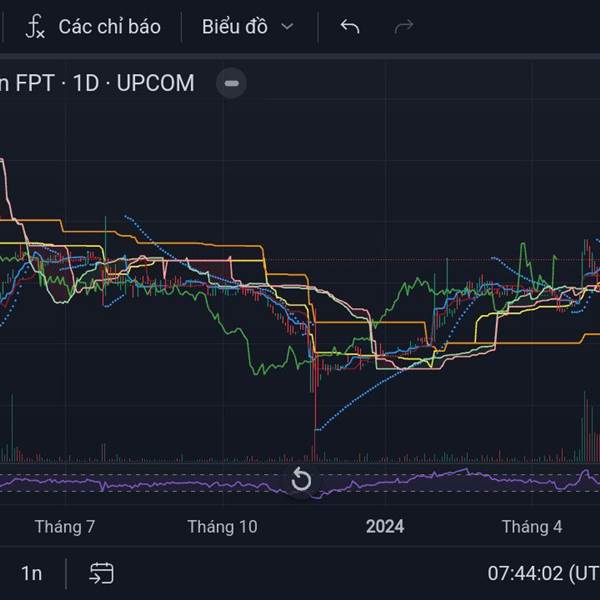Viewport: 600px width, 600px height.
Task: Click the FPT · 1D · UPCOM symbol title
Action: [97, 83]
